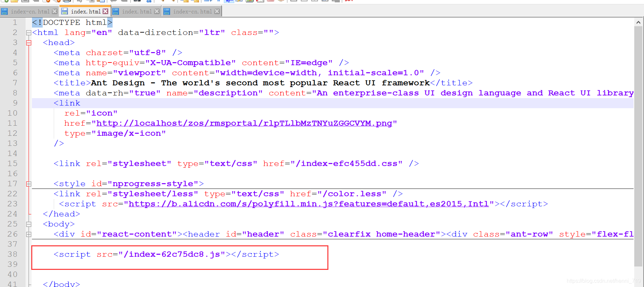Click the /color.less href value
This screenshot has height=287, width=644.
click(352, 194)
